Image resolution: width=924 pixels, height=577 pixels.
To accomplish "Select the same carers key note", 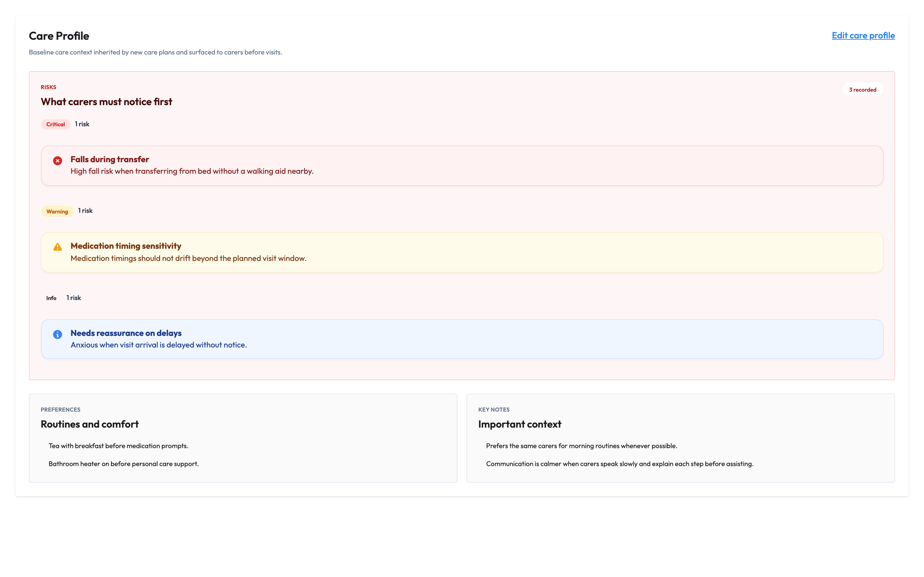I will click(x=581, y=446).
